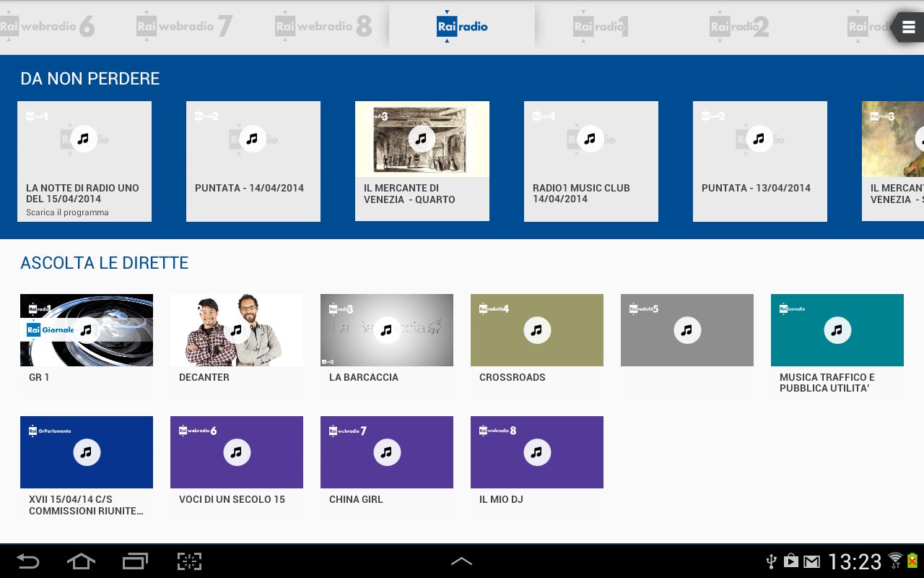Open Puntata - 14/04/2014 title text

point(249,188)
